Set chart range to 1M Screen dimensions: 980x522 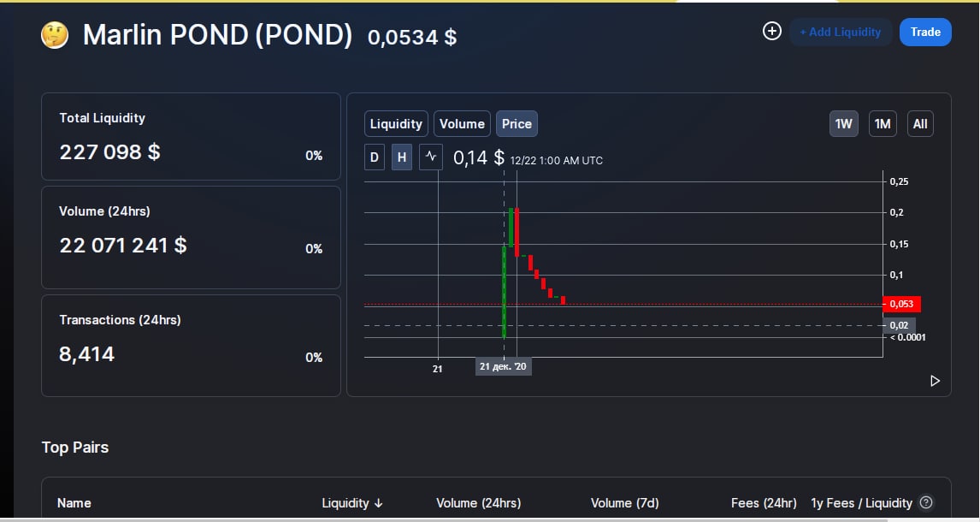click(883, 124)
